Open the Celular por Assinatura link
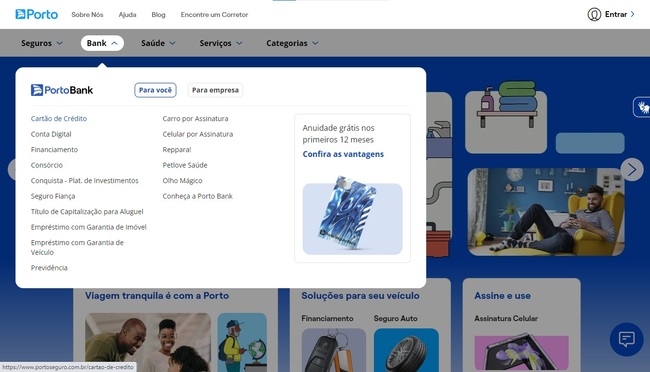The width and height of the screenshot is (650, 372). (x=198, y=134)
